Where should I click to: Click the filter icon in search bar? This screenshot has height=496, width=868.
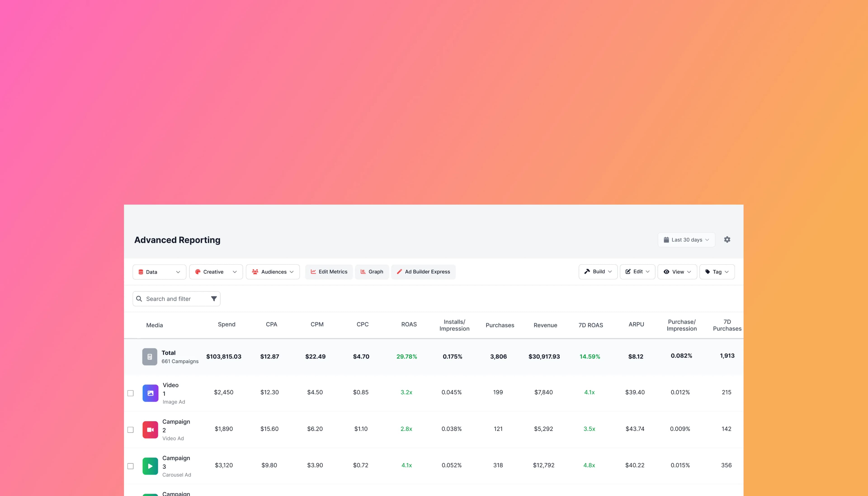point(214,298)
